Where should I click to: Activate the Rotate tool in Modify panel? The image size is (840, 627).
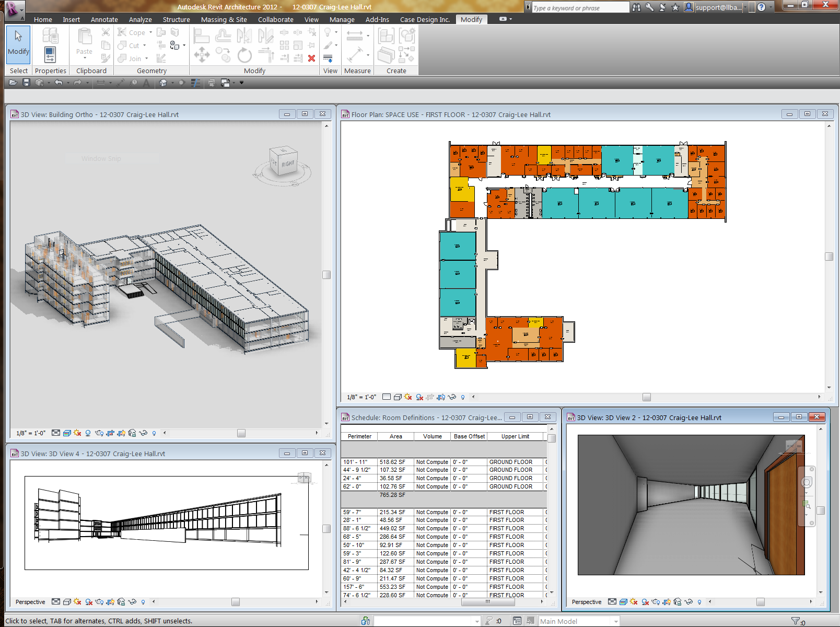(x=244, y=54)
